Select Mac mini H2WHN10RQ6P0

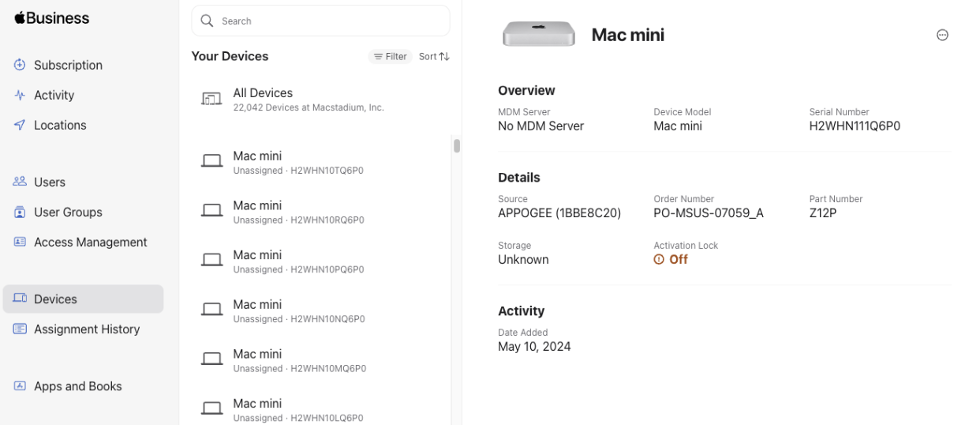[x=320, y=211]
